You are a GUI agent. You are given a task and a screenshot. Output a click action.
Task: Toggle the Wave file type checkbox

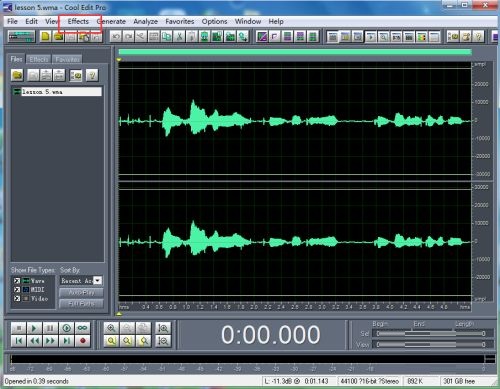click(17, 281)
